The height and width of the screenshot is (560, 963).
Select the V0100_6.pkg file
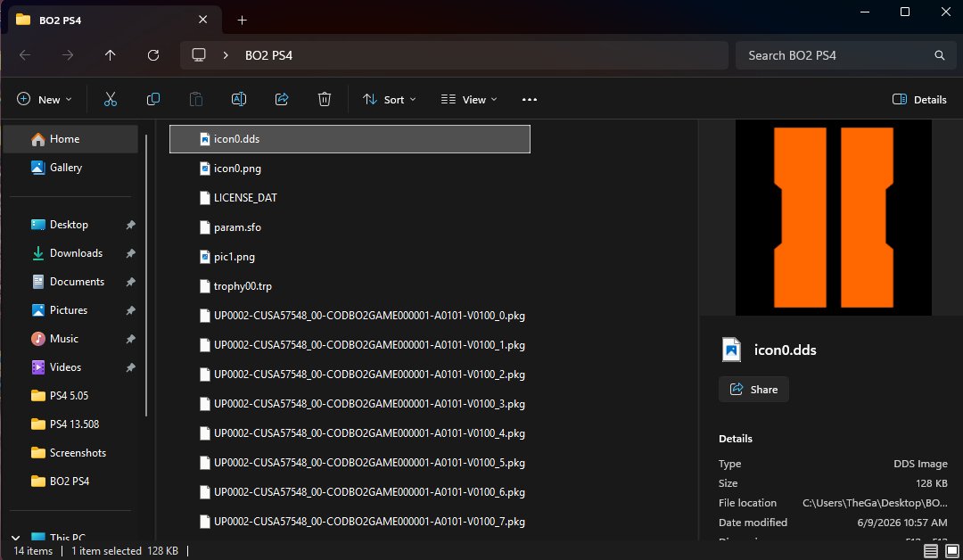(350, 492)
